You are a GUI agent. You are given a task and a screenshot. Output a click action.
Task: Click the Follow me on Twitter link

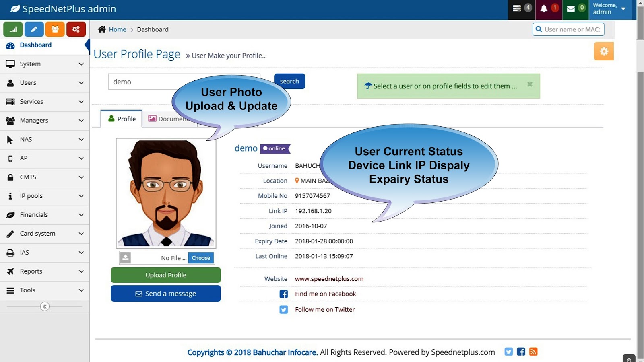click(325, 309)
